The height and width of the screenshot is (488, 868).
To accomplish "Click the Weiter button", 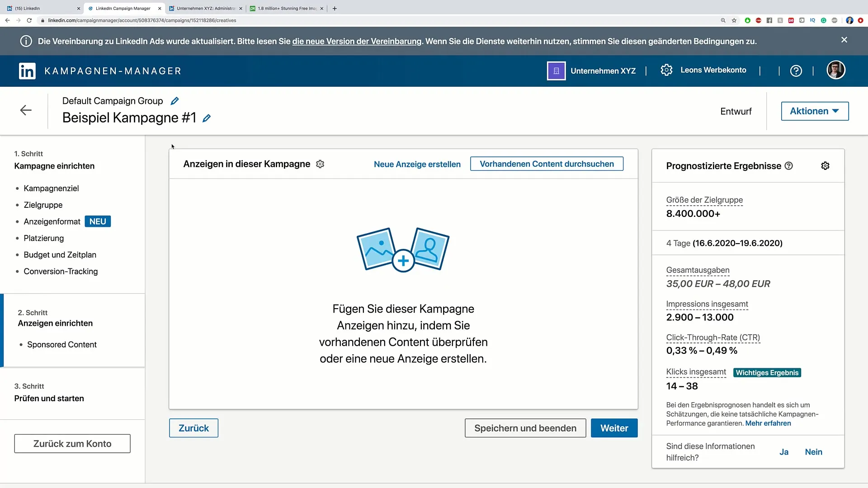I will point(614,428).
